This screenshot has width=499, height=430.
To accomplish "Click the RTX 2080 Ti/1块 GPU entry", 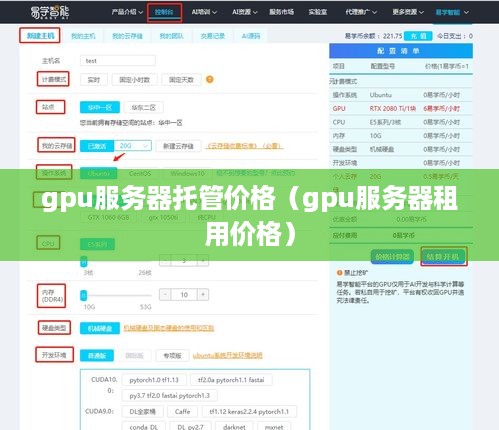I will [x=392, y=109].
